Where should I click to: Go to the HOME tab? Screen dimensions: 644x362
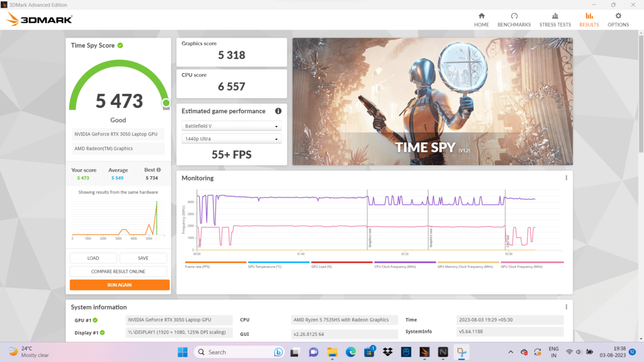[x=481, y=20]
